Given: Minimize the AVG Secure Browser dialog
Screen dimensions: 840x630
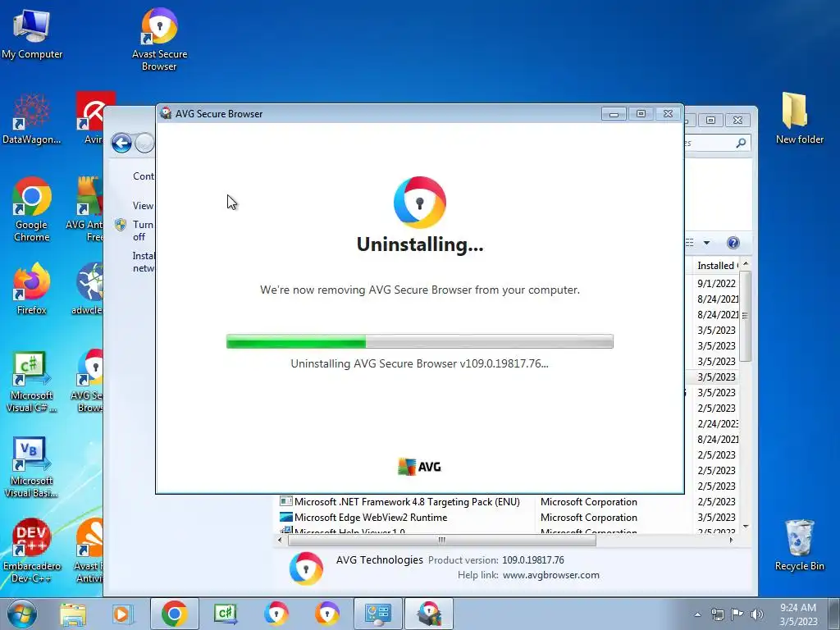Looking at the screenshot, I should [614, 113].
